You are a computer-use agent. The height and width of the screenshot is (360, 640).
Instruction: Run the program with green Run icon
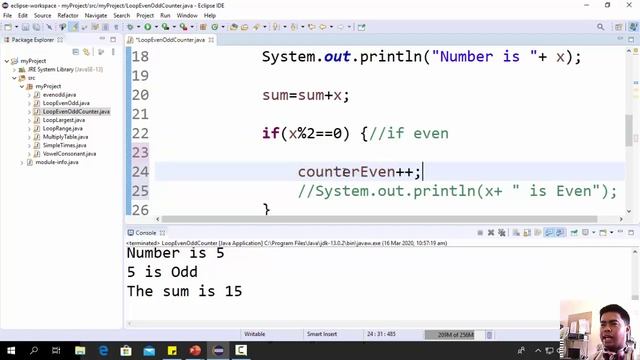(147, 27)
